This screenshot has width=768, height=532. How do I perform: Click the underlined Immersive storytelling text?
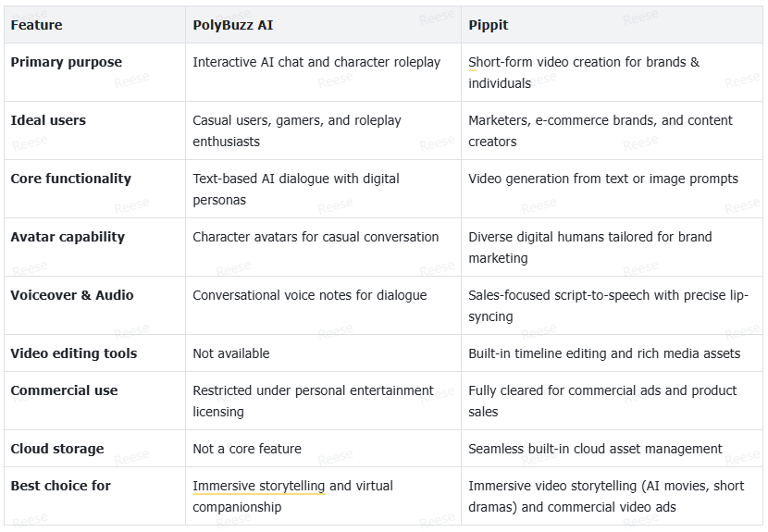click(258, 486)
